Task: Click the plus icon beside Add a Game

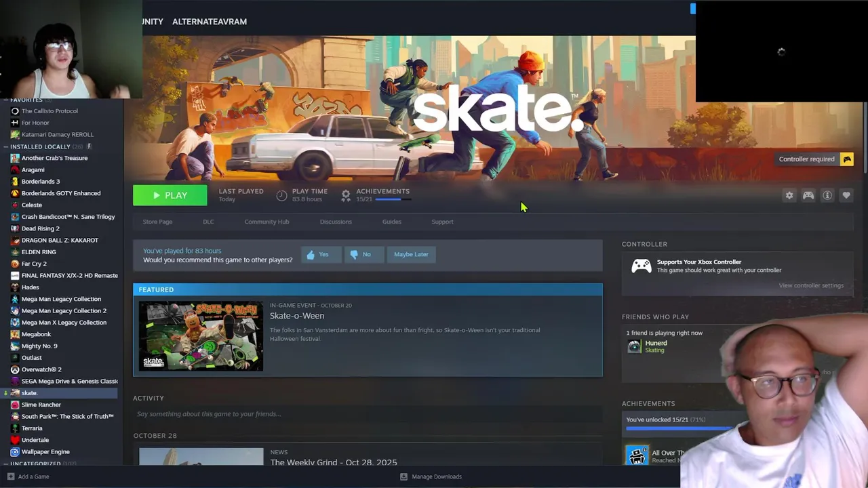Action: pyautogui.click(x=9, y=476)
